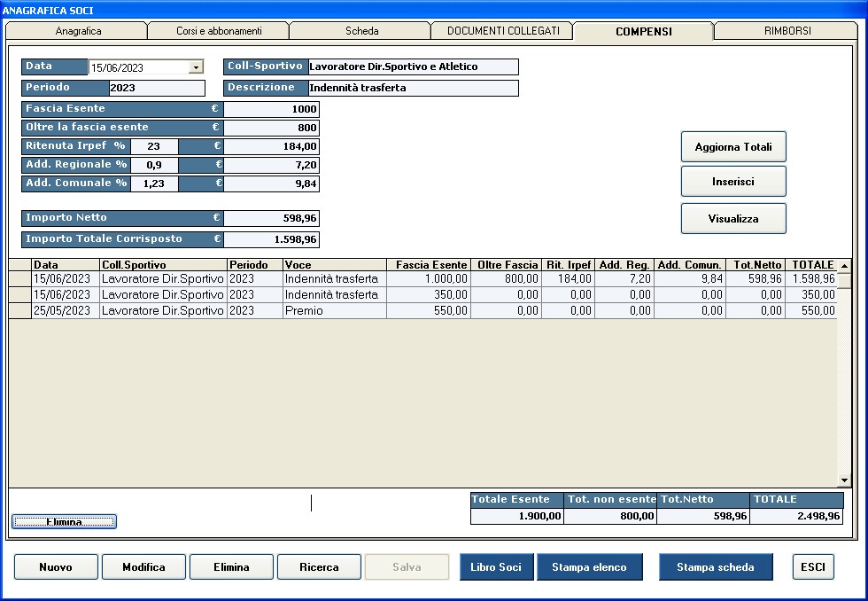The height and width of the screenshot is (601, 868).
Task: Click the Visualizza button
Action: pos(732,218)
